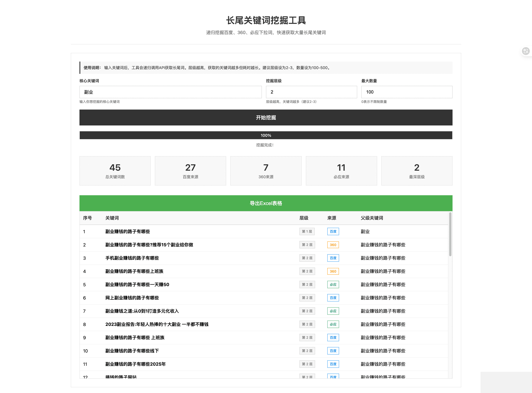Click the green 导出Excel表格 export button
This screenshot has height=393, width=532.
click(266, 203)
